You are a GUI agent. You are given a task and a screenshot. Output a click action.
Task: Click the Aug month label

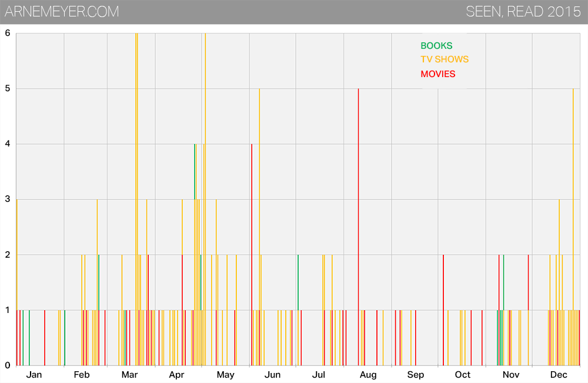coord(368,374)
